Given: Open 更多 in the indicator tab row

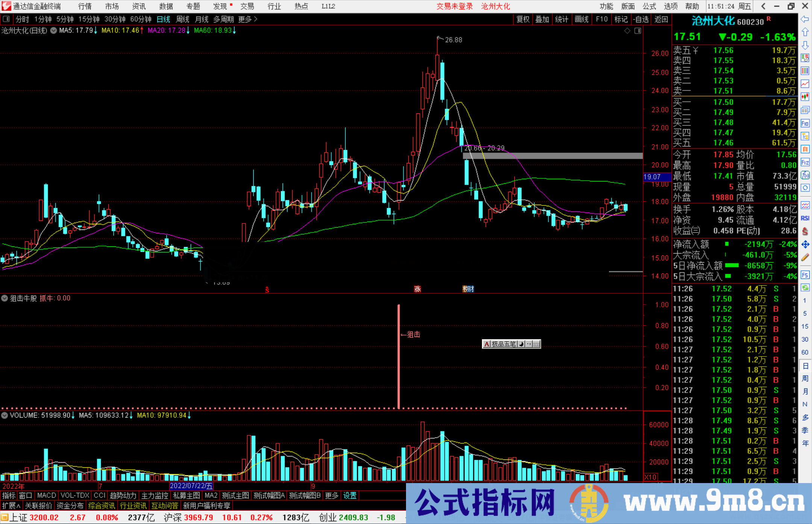Looking at the screenshot, I should point(331,495).
